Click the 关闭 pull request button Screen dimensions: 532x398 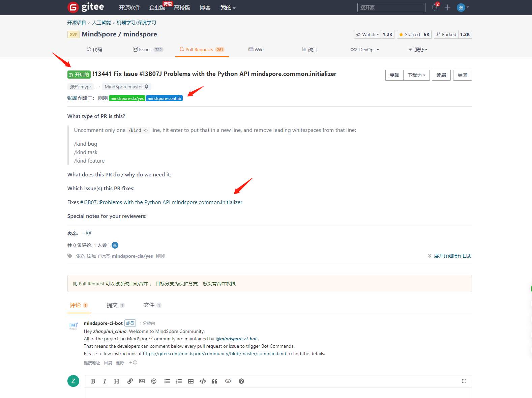pyautogui.click(x=463, y=75)
